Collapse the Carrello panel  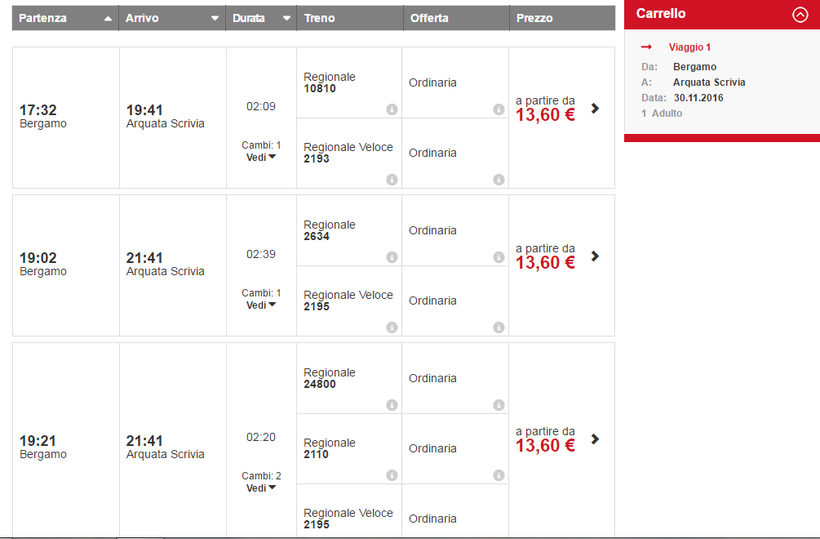click(x=799, y=14)
